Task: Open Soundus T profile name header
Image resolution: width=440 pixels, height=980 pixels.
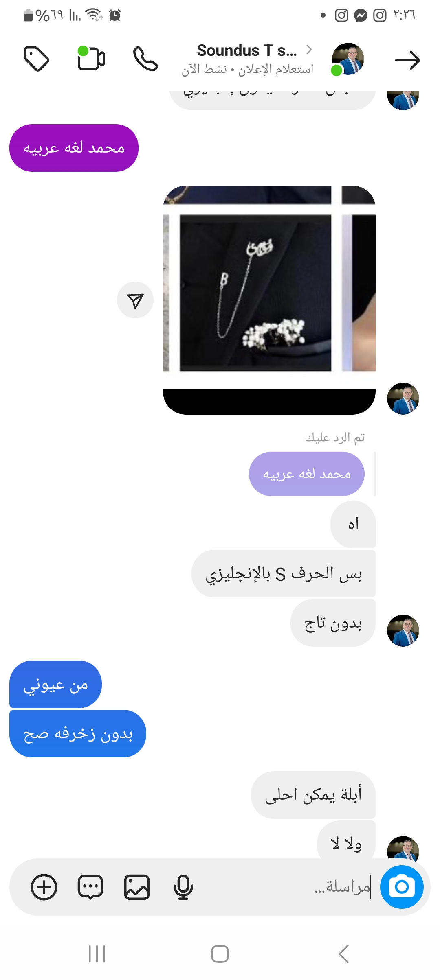Action: tap(247, 51)
